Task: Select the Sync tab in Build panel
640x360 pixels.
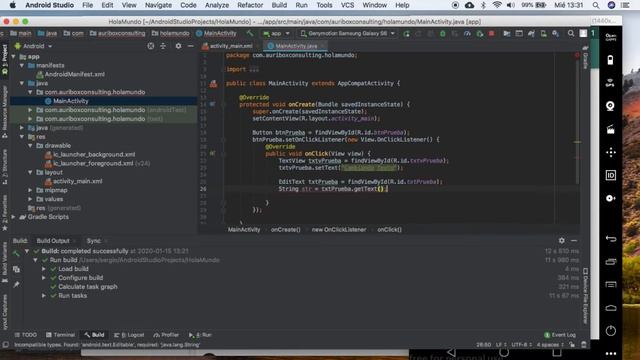Action: click(x=93, y=241)
